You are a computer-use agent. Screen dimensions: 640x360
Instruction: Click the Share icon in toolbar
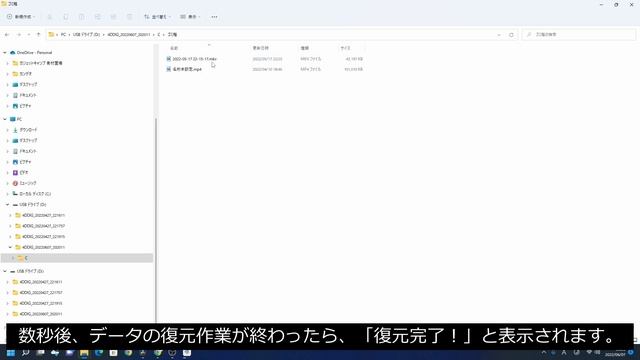[x=113, y=17]
